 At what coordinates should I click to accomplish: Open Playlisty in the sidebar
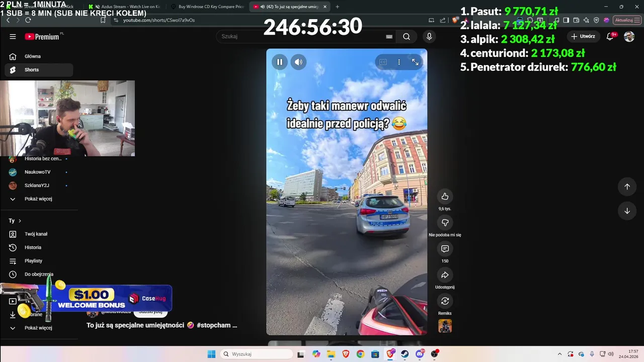point(39,261)
